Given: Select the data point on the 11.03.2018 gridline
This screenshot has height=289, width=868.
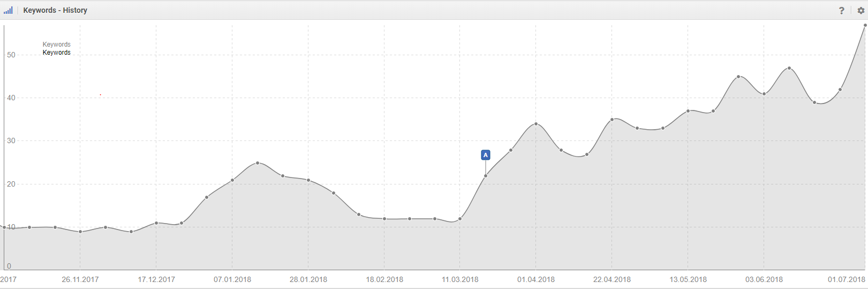Looking at the screenshot, I should (x=460, y=219).
